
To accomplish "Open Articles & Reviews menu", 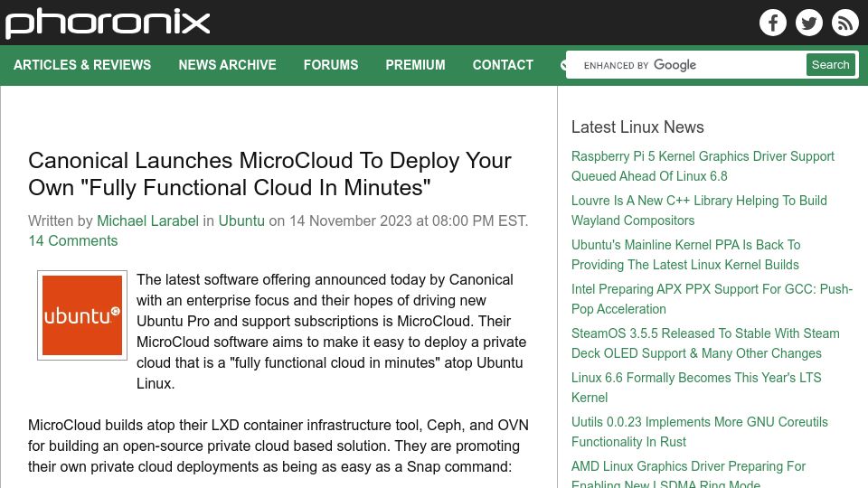I will coord(82,65).
